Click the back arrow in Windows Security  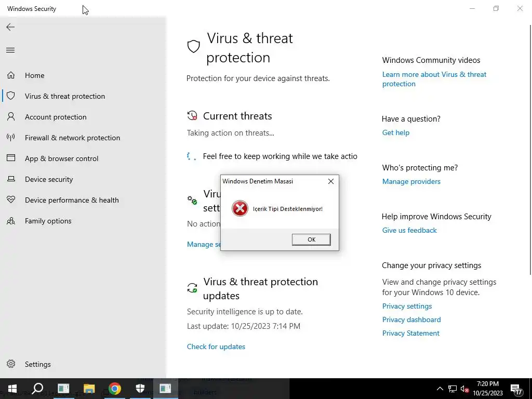(x=10, y=27)
